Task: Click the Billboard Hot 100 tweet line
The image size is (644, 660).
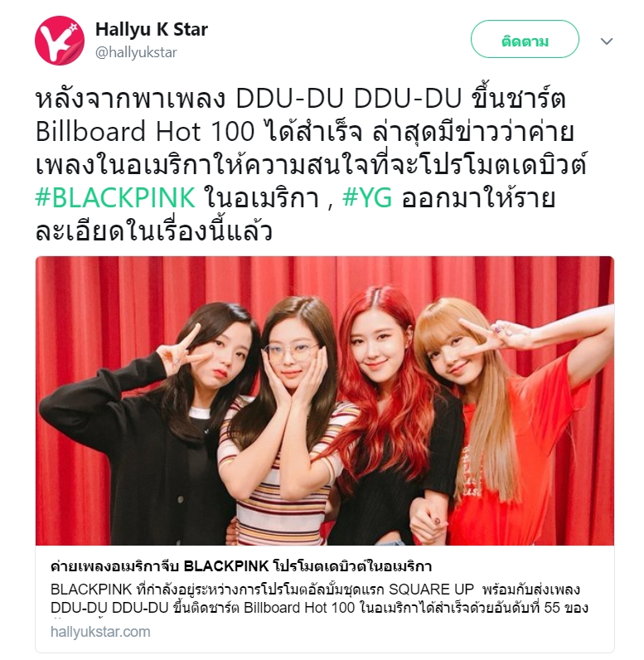Action: (x=304, y=131)
